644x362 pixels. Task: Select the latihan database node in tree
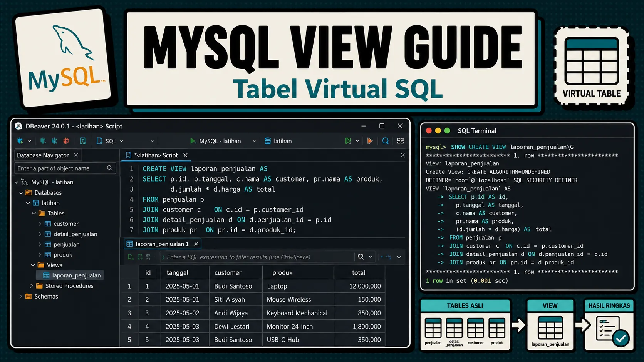pos(46,203)
